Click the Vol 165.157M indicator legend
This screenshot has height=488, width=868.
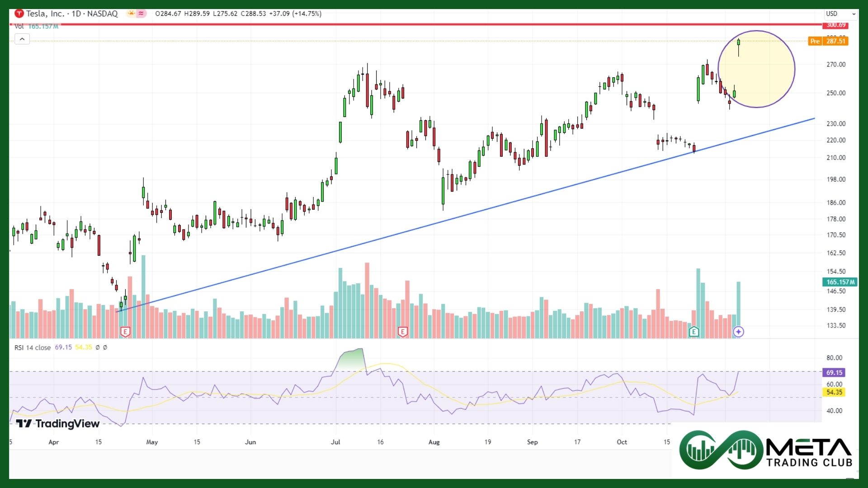pos(36,26)
